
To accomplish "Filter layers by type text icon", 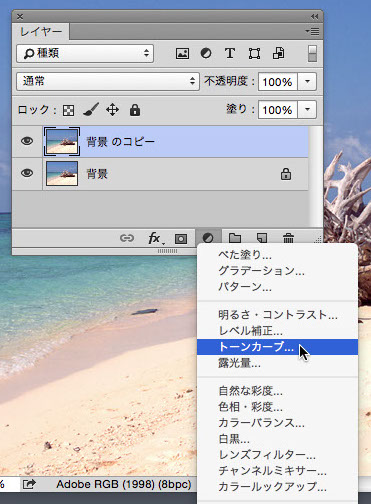I will 230,53.
